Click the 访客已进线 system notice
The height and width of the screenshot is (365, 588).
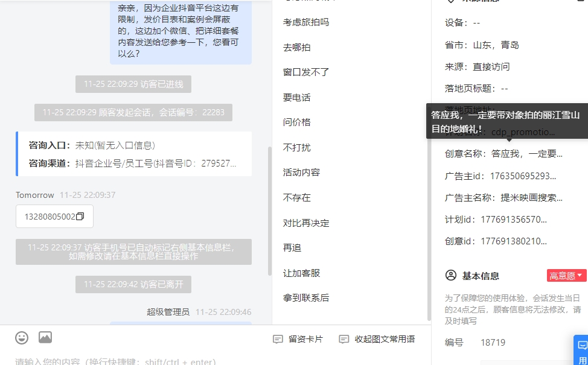tap(133, 84)
